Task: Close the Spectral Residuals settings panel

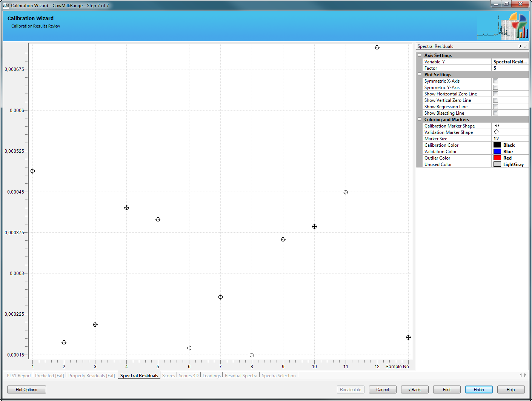Action: point(525,46)
